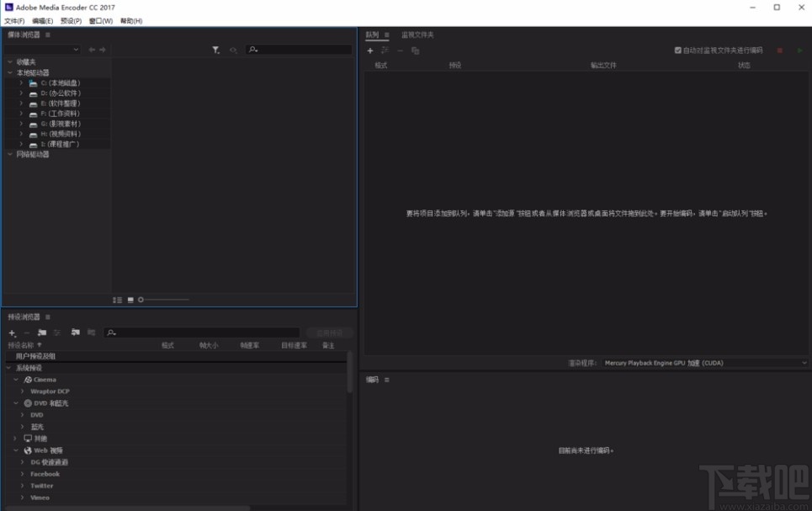Open the 预设(P) Preset menu
Viewport: 812px width, 511px height.
[x=71, y=21]
